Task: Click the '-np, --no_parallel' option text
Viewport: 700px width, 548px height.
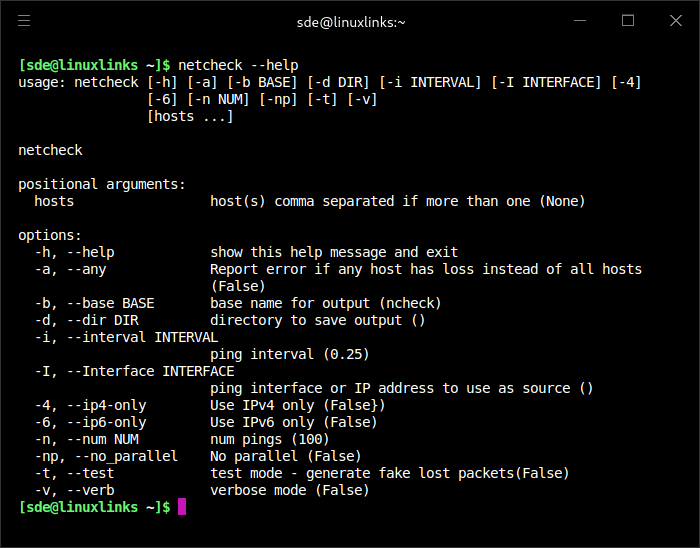Action: pos(106,456)
